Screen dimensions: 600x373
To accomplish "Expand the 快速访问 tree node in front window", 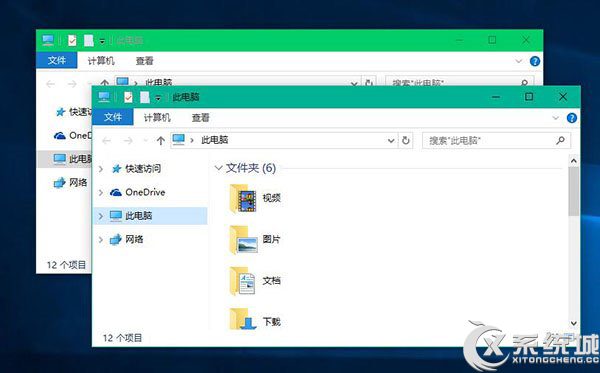I will pyautogui.click(x=101, y=169).
